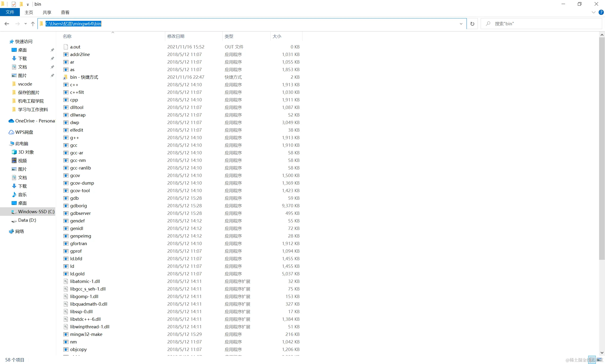
Task: Switch to details view toggle
Action: click(x=592, y=360)
